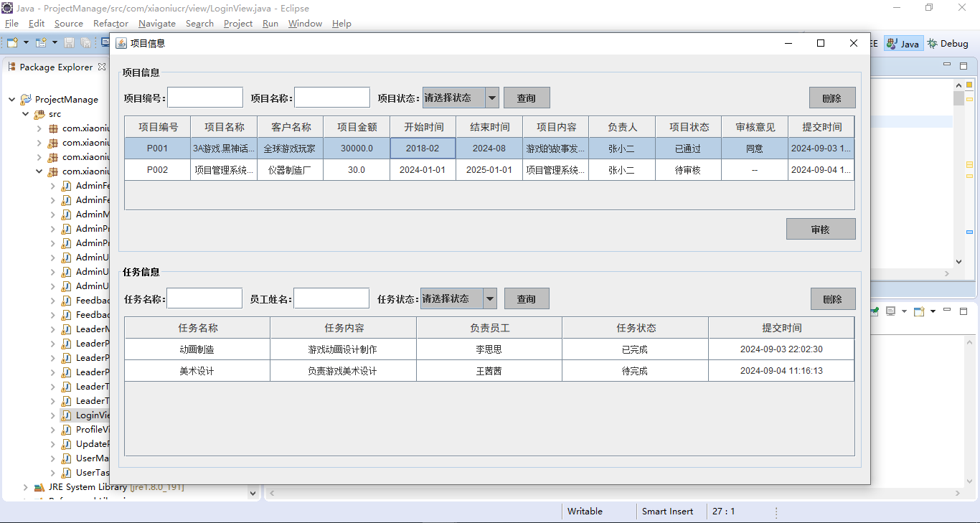
Task: Click the blue marker in the overview ruler
Action: pyautogui.click(x=969, y=232)
